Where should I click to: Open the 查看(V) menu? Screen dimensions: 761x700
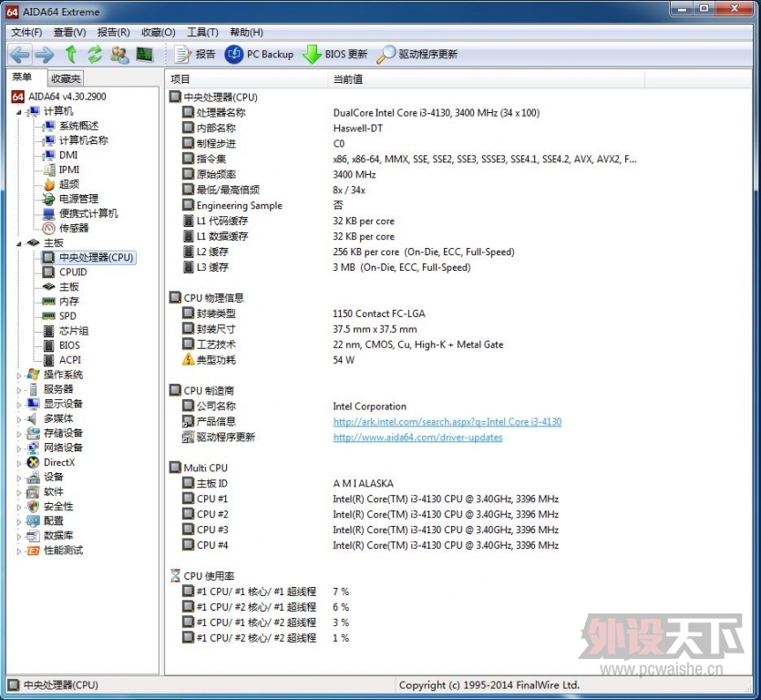[x=70, y=33]
